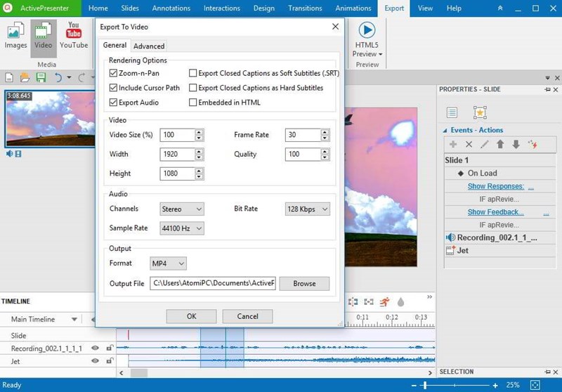Image resolution: width=562 pixels, height=392 pixels.
Task: Expand timeline toolbar overflow chevron
Action: (429, 296)
